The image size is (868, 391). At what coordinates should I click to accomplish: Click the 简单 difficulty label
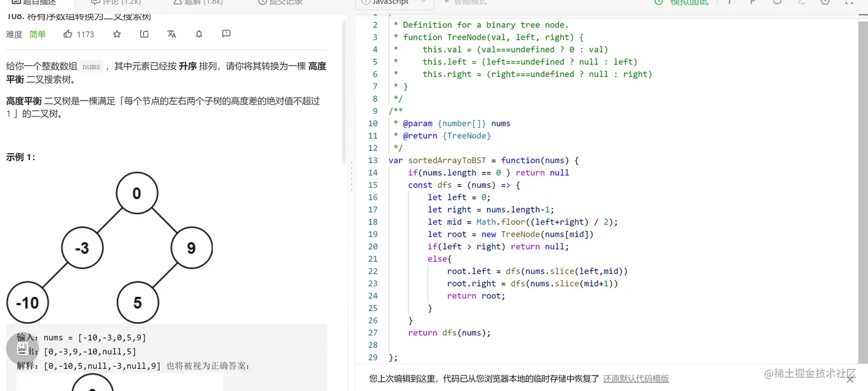(37, 34)
